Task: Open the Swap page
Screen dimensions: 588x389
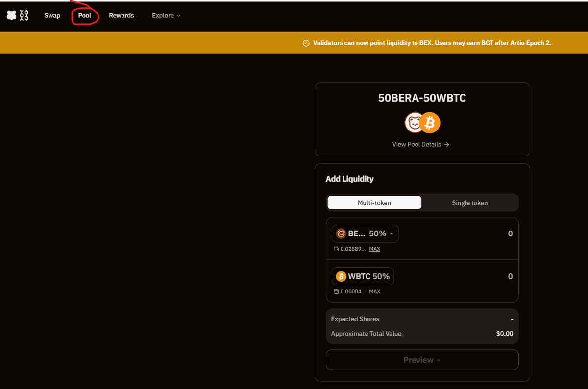Action: pos(52,16)
